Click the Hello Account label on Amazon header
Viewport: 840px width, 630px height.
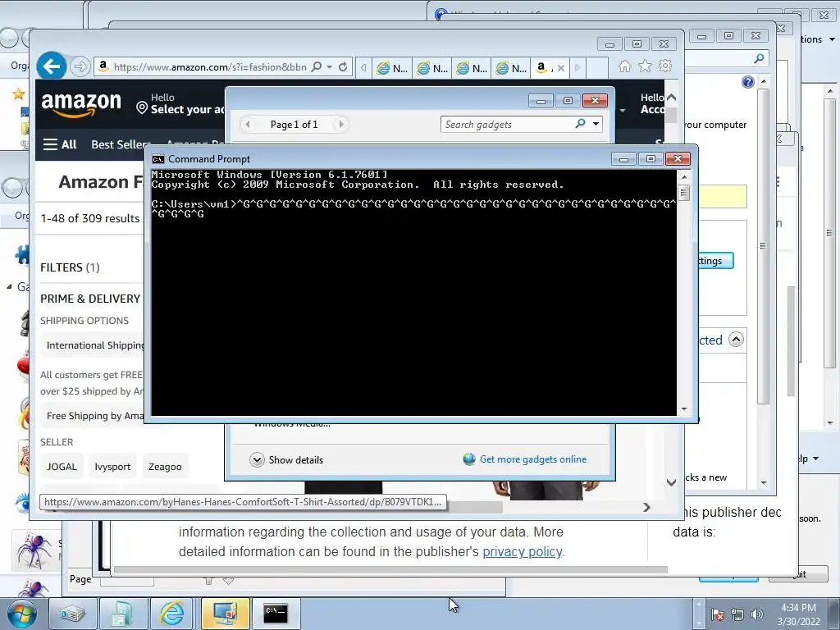(652, 103)
